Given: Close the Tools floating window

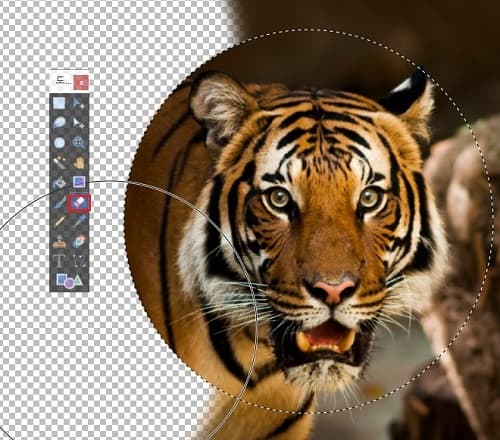Looking at the screenshot, I should click(x=81, y=82).
